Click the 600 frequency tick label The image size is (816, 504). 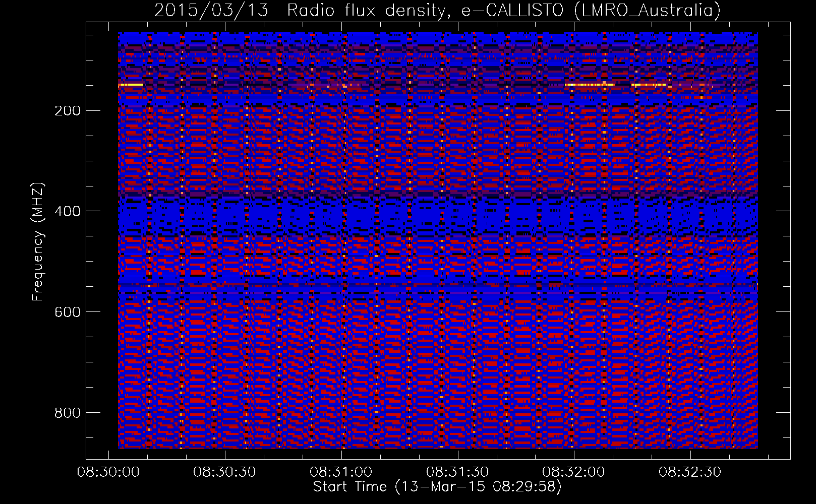pos(67,312)
